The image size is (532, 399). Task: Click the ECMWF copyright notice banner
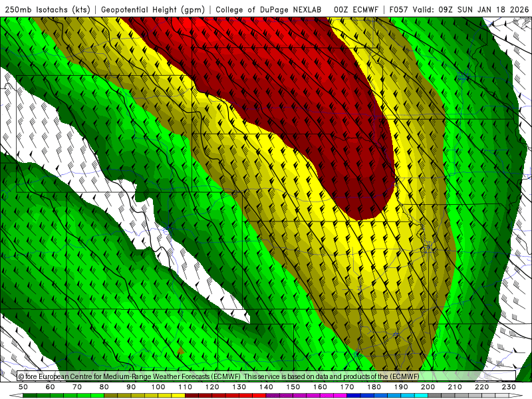[x=267, y=376]
